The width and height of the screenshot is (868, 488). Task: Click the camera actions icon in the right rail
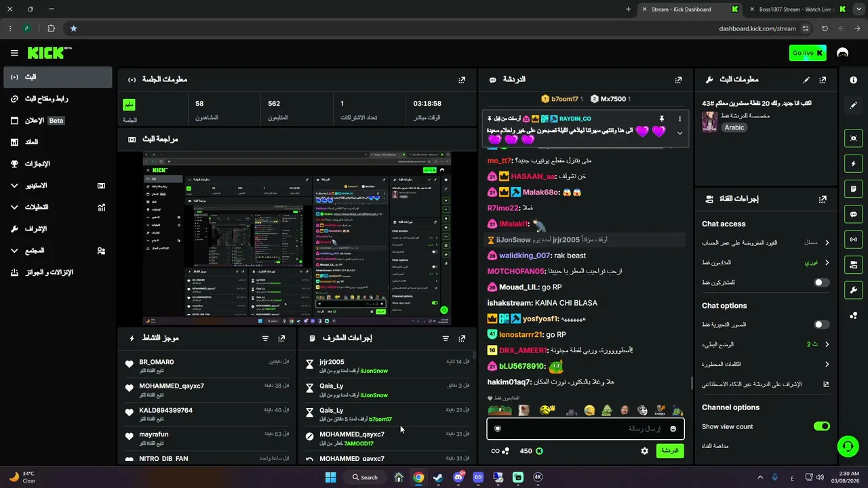[853, 264]
